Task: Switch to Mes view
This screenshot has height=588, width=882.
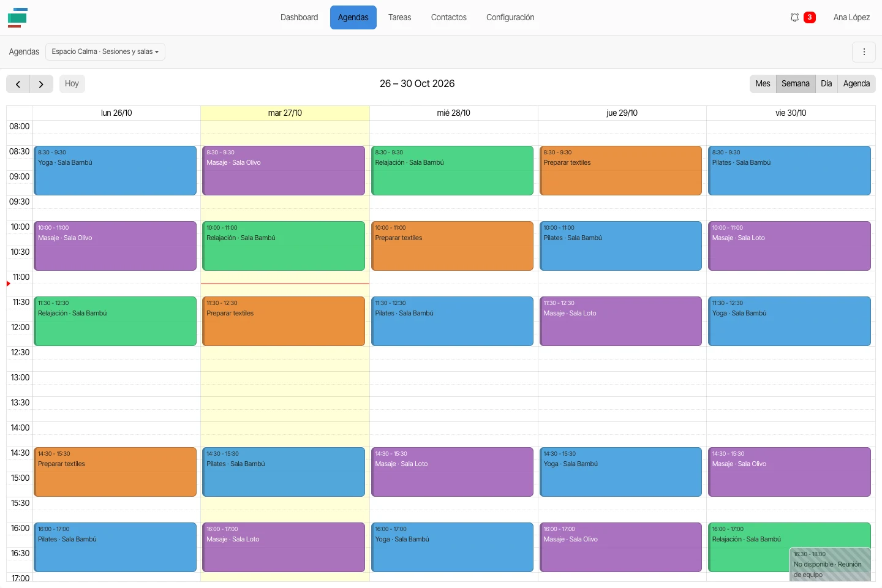Action: click(763, 84)
